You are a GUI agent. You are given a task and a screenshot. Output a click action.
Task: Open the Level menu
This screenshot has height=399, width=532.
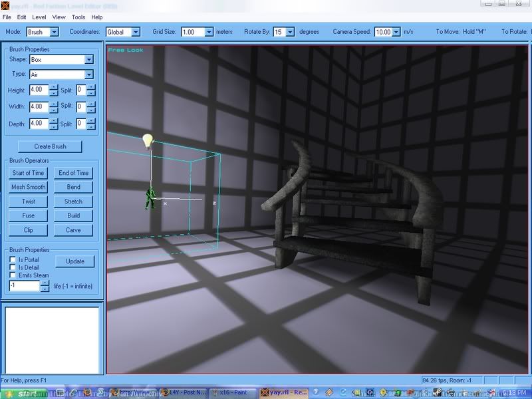(39, 17)
